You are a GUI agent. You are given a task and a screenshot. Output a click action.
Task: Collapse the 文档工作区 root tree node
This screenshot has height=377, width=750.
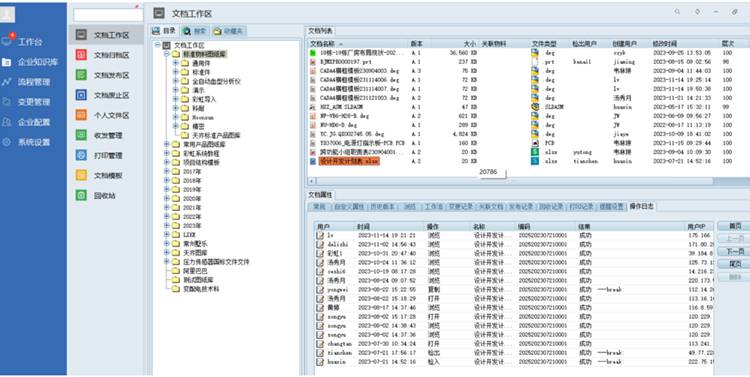[x=157, y=45]
